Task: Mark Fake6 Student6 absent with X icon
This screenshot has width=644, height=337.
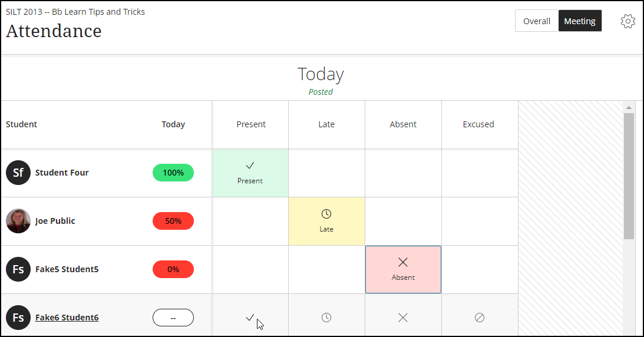Action: [403, 318]
